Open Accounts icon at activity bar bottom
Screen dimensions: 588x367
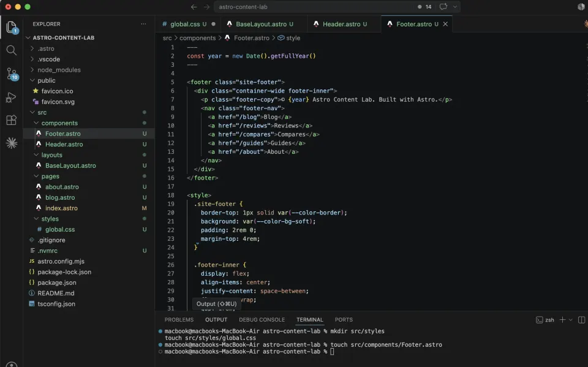[x=12, y=364]
